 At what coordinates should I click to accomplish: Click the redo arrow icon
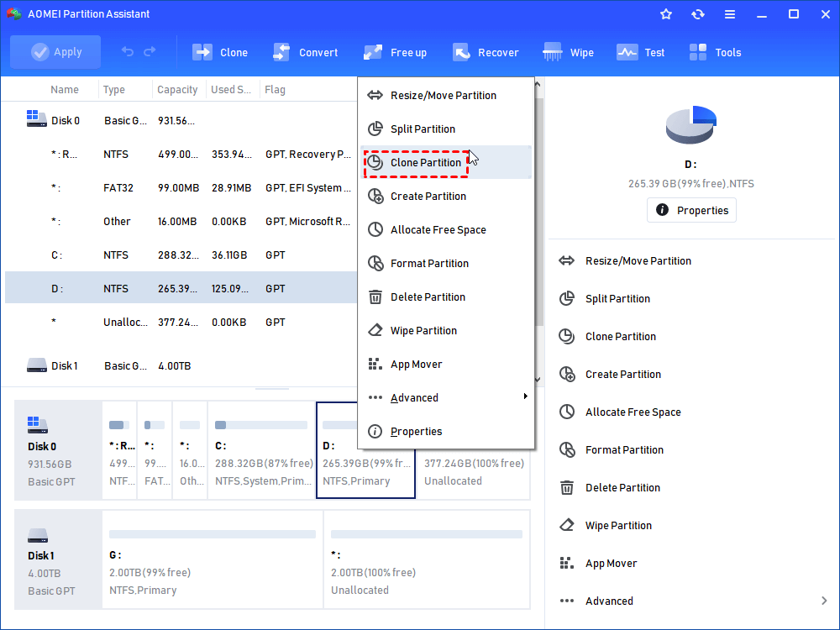pyautogui.click(x=150, y=51)
